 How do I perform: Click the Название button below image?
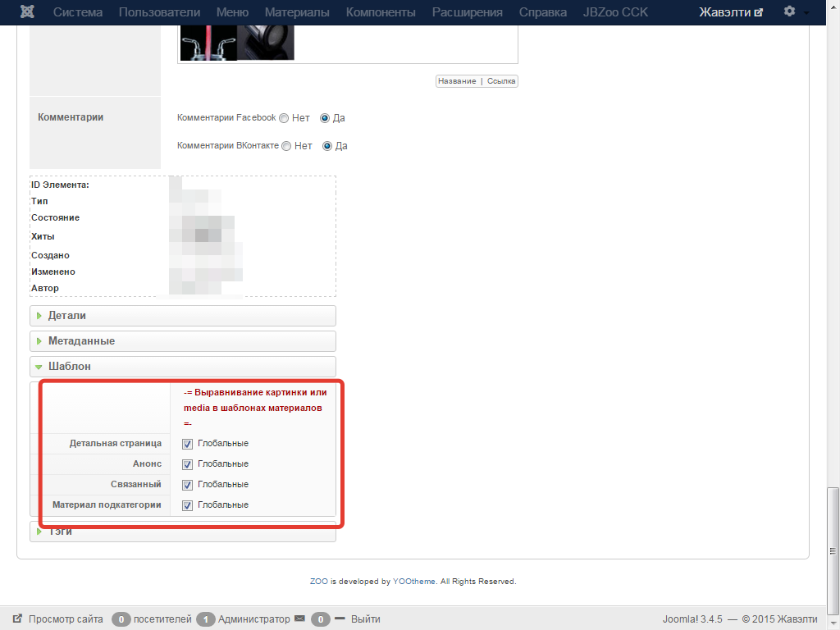point(457,81)
